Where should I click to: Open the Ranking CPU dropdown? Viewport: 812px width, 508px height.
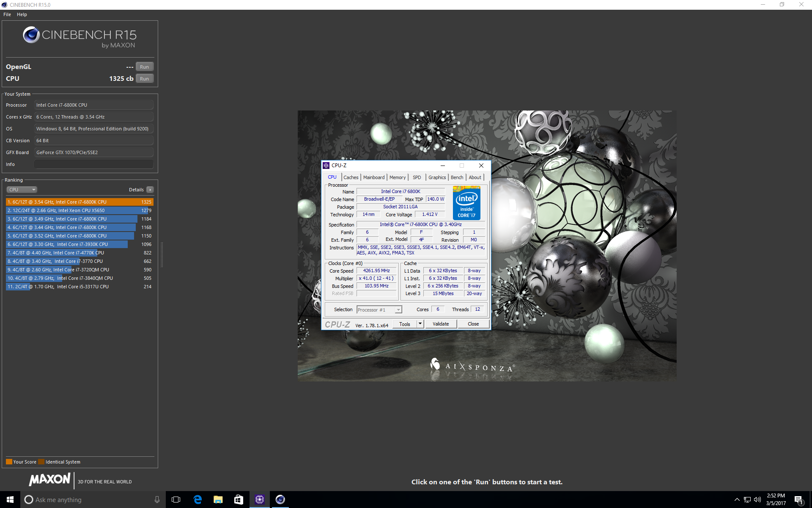22,190
